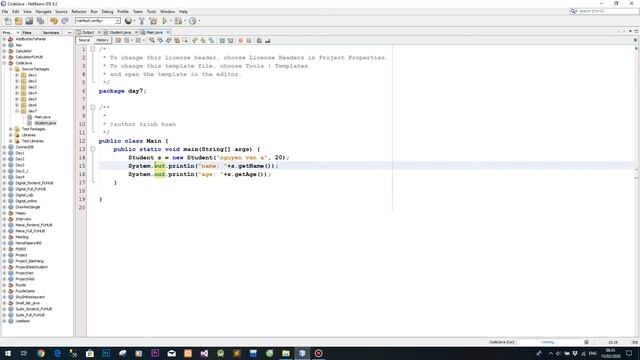640x360 pixels.
Task: Click code line 14 creating the Student
Action: (209, 158)
